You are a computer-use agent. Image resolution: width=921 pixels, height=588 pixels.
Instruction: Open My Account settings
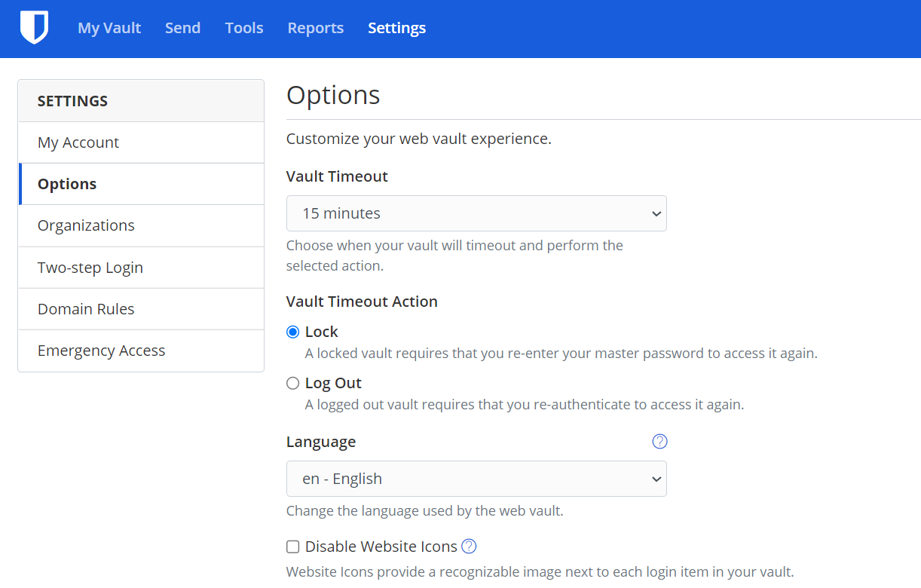pos(141,142)
